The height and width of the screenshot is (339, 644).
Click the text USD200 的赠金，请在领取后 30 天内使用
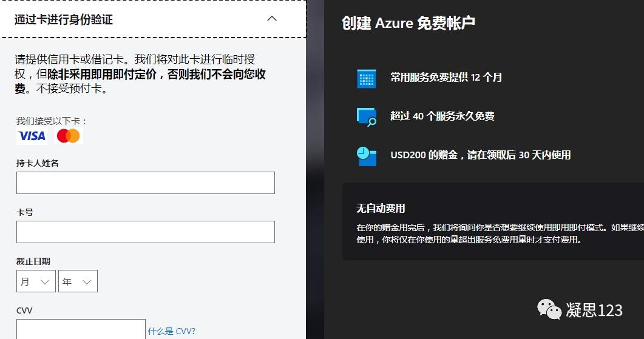click(x=481, y=155)
